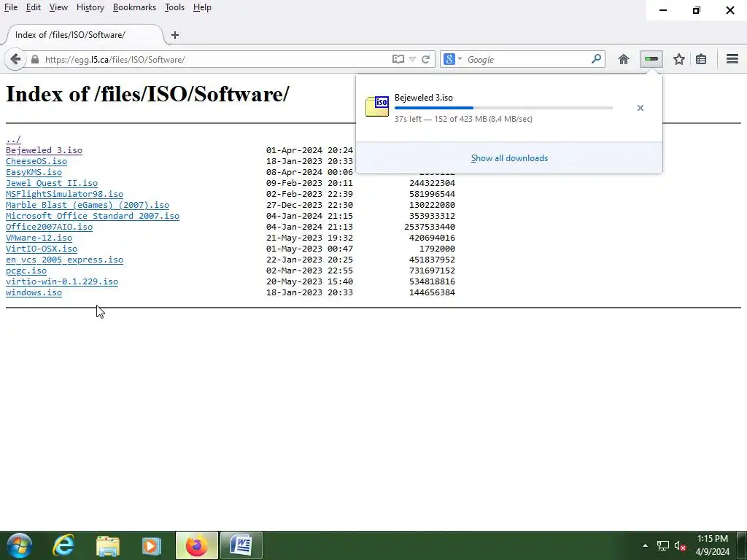Launch Internet Explorer from taskbar

pos(63,545)
